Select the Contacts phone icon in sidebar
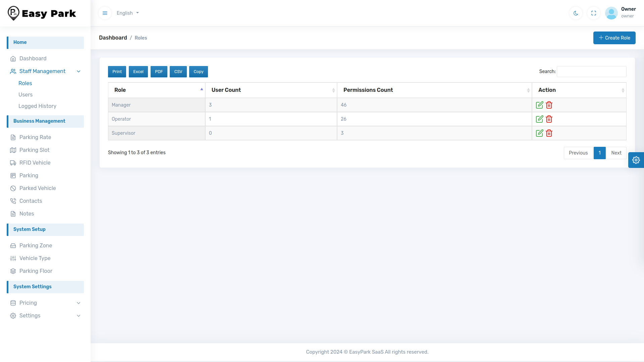Image resolution: width=644 pixels, height=362 pixels. coord(13,201)
